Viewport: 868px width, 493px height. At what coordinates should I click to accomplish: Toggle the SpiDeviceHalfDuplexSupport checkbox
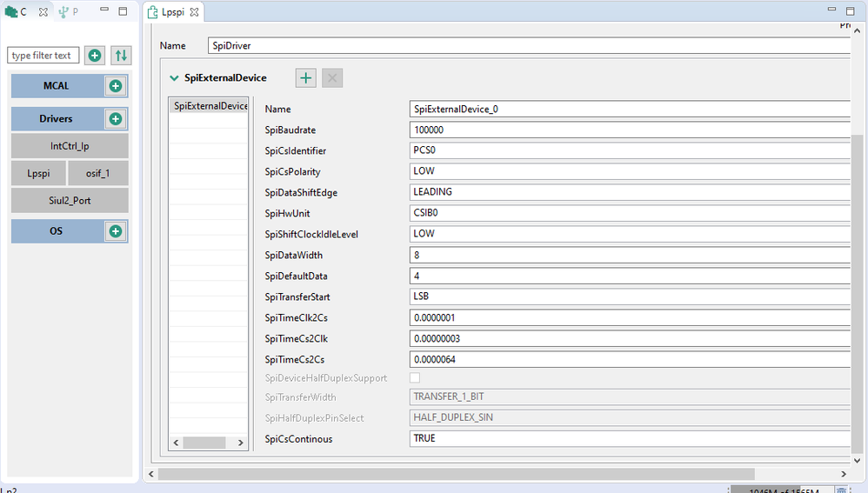[x=415, y=377]
